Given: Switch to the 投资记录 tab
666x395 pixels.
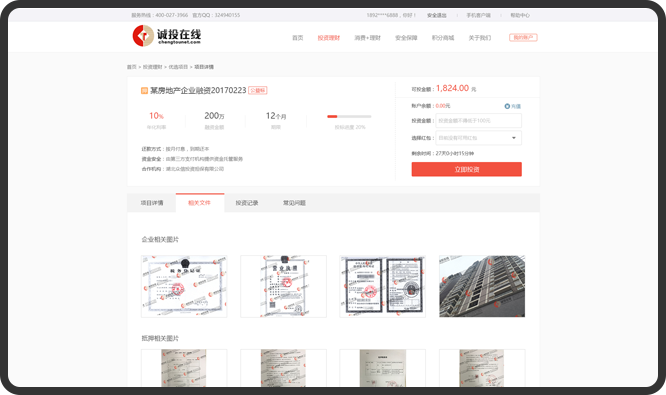Looking at the screenshot, I should coord(247,203).
